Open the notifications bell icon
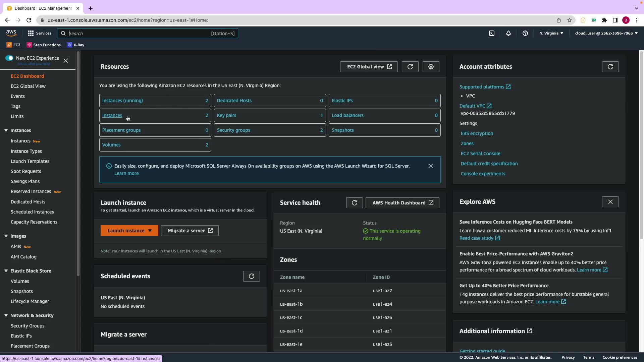The width and height of the screenshot is (644, 362). point(508,33)
